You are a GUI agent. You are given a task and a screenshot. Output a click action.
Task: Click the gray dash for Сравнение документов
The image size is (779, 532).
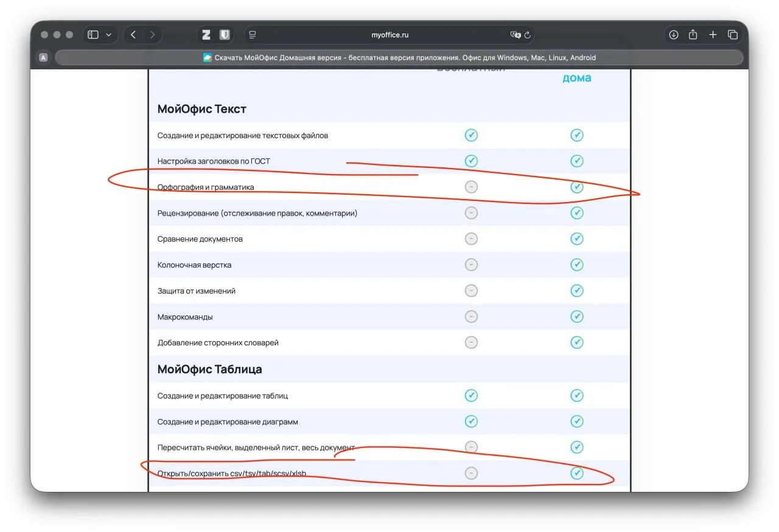tap(471, 239)
